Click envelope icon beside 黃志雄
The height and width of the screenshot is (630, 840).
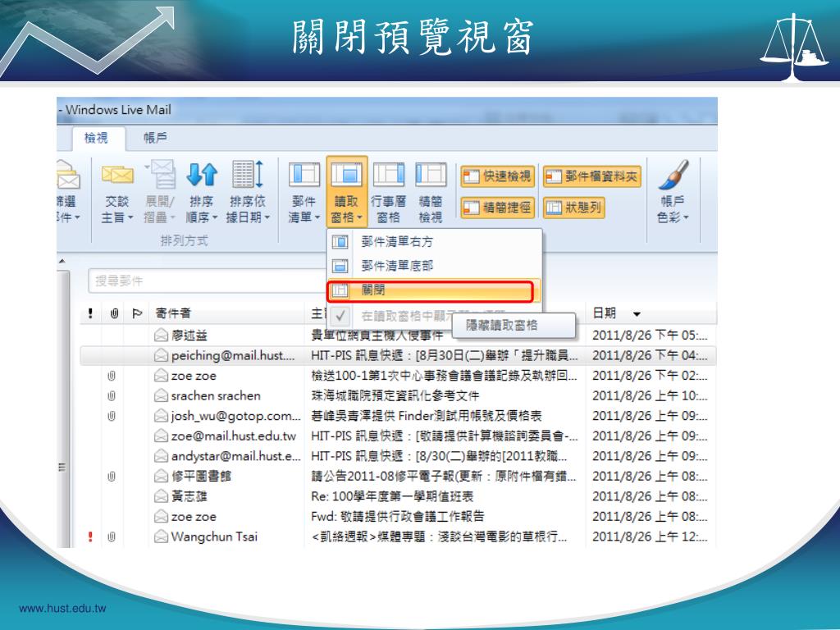click(x=162, y=496)
